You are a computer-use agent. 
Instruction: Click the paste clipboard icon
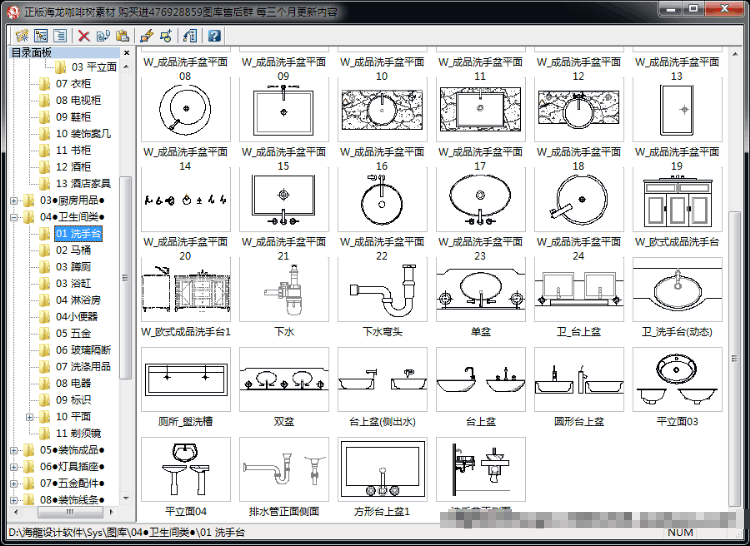[x=122, y=35]
